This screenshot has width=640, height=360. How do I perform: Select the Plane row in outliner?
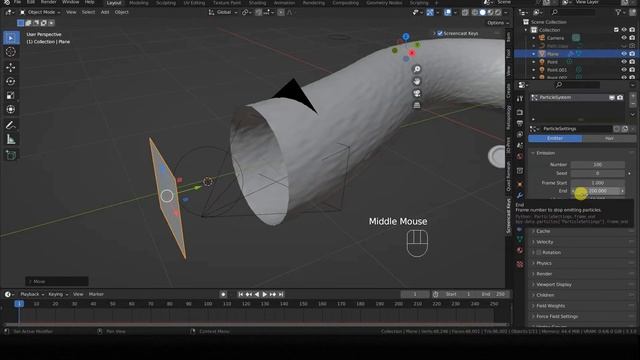tap(576, 54)
